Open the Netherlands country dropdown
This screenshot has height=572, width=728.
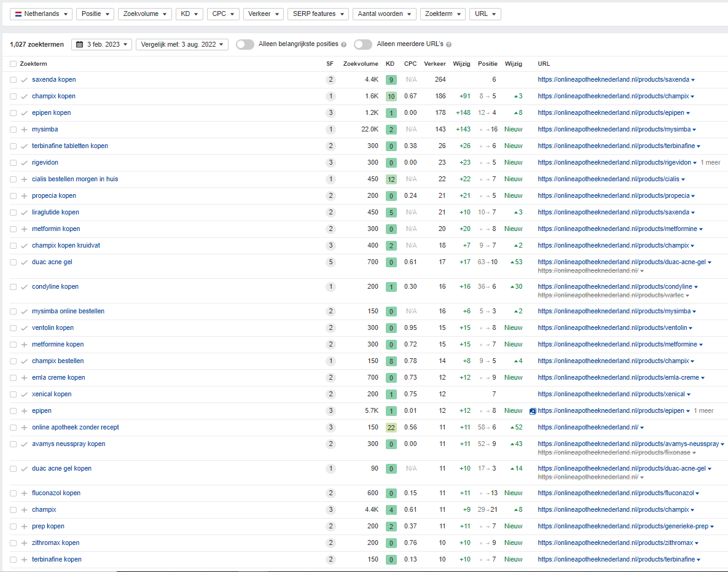[x=41, y=14]
